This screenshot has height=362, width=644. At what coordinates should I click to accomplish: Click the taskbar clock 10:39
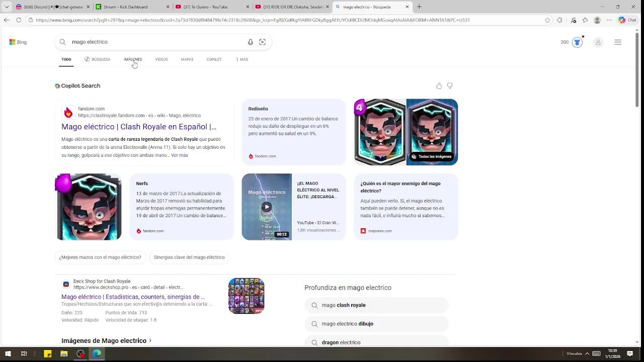click(x=612, y=353)
